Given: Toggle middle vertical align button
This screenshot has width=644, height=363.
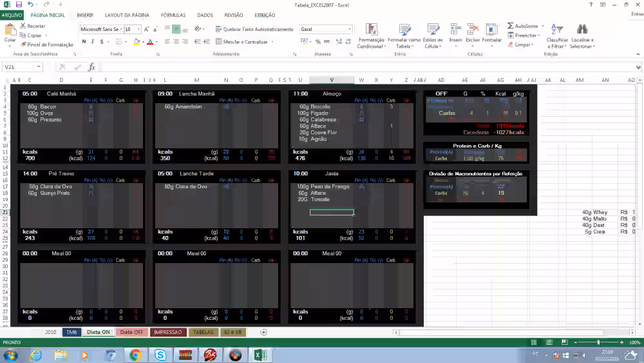Looking at the screenshot, I should click(176, 29).
